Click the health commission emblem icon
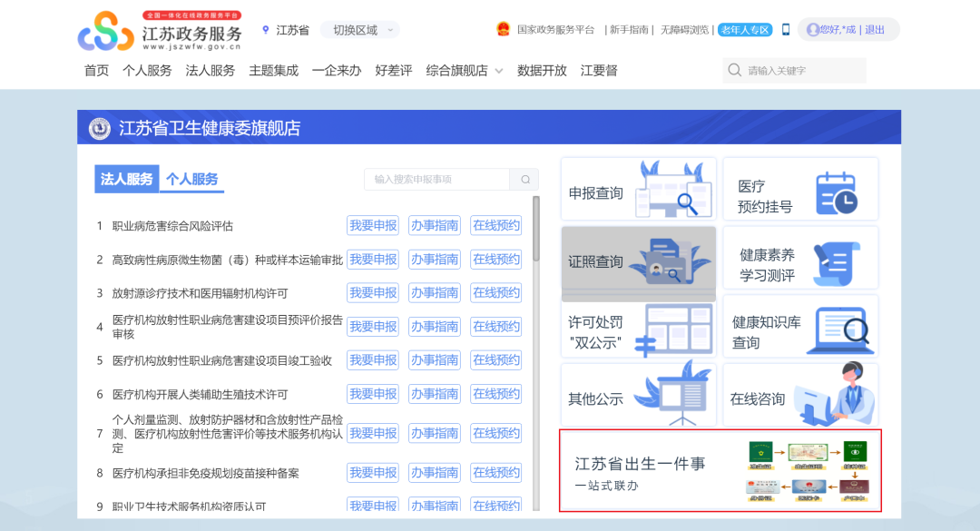Image resolution: width=980 pixels, height=531 pixels. coord(100,128)
